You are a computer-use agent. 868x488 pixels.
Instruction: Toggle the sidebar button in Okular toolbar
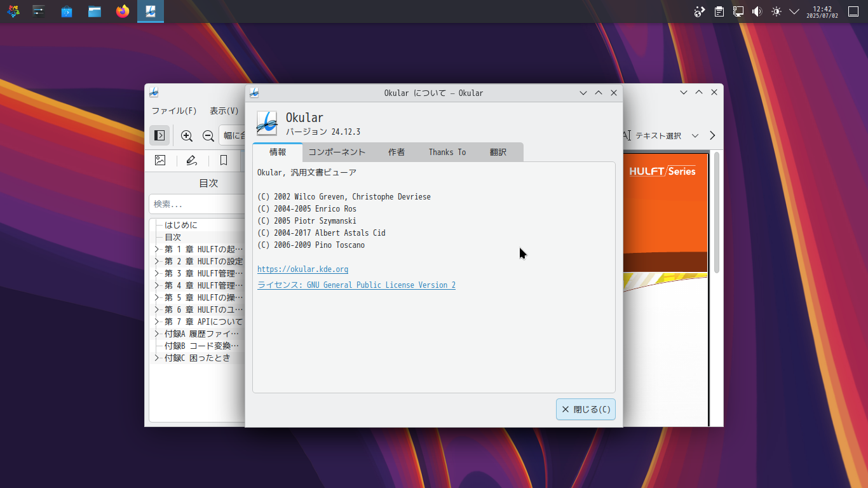tap(160, 135)
